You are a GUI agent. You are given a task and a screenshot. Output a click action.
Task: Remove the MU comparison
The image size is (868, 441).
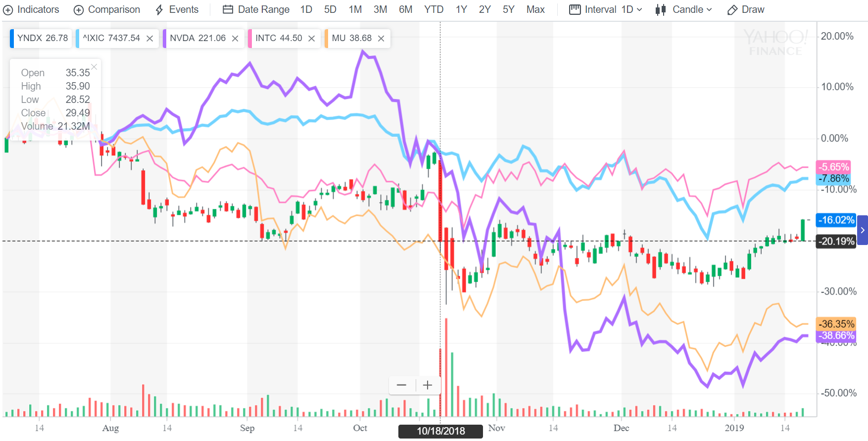coord(381,39)
